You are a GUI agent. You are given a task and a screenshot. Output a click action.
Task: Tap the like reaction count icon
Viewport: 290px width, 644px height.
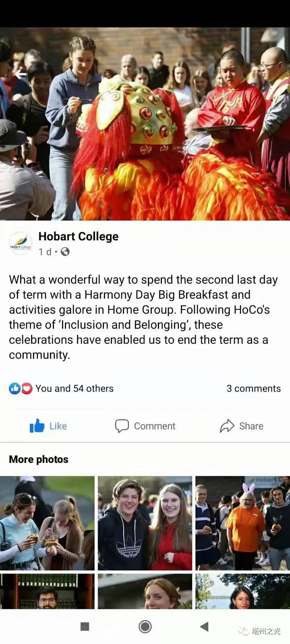pos(15,388)
